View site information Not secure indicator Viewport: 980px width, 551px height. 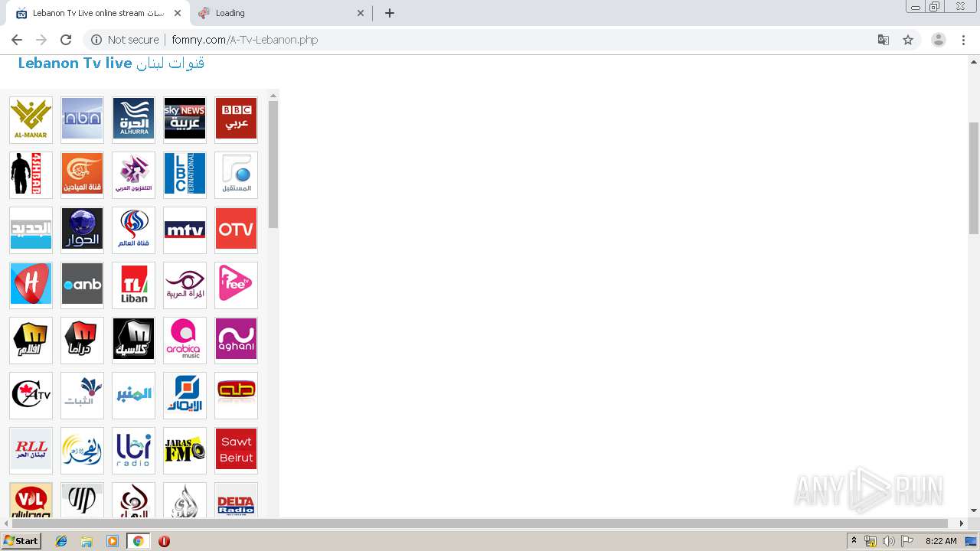coord(125,40)
